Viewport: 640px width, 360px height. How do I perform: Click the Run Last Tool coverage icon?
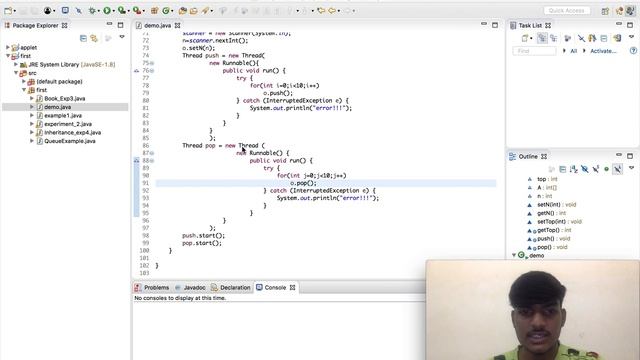point(122,11)
